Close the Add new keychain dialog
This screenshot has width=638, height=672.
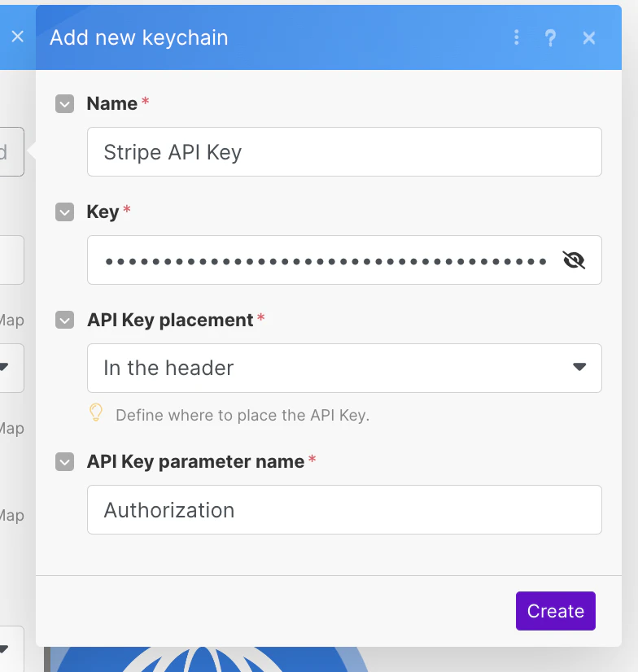point(589,37)
